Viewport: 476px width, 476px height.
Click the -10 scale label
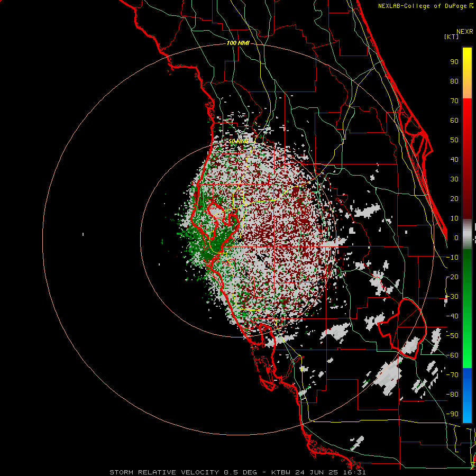[453, 258]
